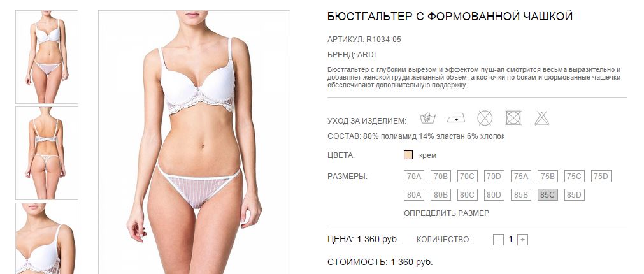Open the back view thumbnail
644x274 pixels.
47,153
